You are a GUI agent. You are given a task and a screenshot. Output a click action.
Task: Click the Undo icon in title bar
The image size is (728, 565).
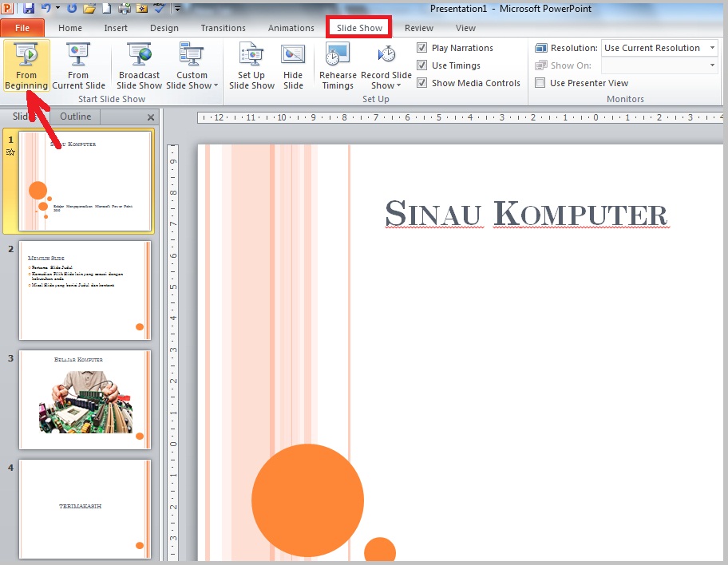pyautogui.click(x=45, y=9)
